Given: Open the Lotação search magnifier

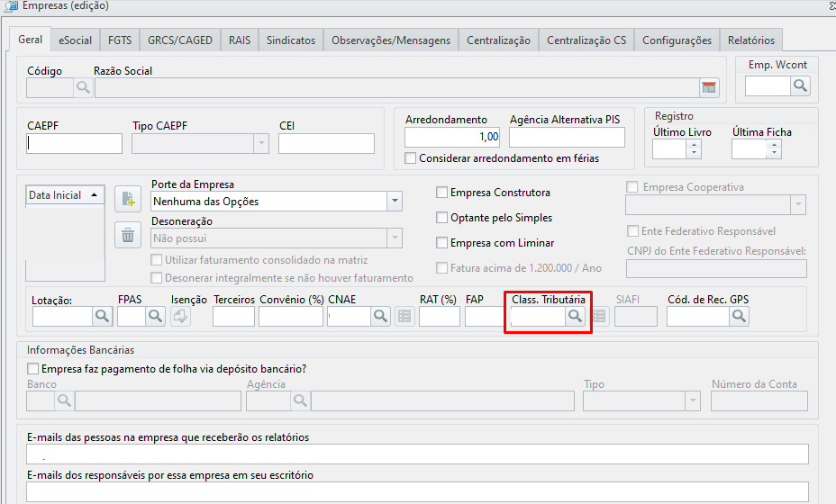Looking at the screenshot, I should tap(102, 316).
